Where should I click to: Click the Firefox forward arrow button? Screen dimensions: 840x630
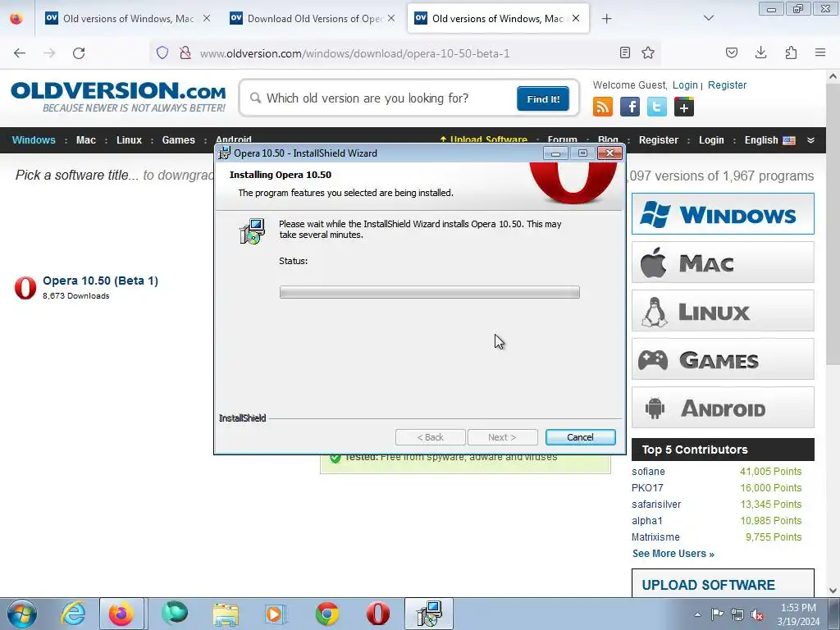[49, 53]
